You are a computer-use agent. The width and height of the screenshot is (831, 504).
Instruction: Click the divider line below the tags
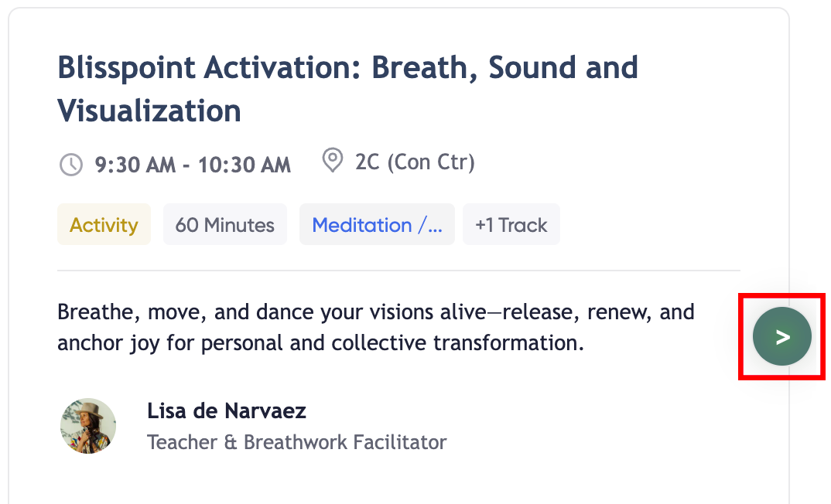pyautogui.click(x=398, y=271)
